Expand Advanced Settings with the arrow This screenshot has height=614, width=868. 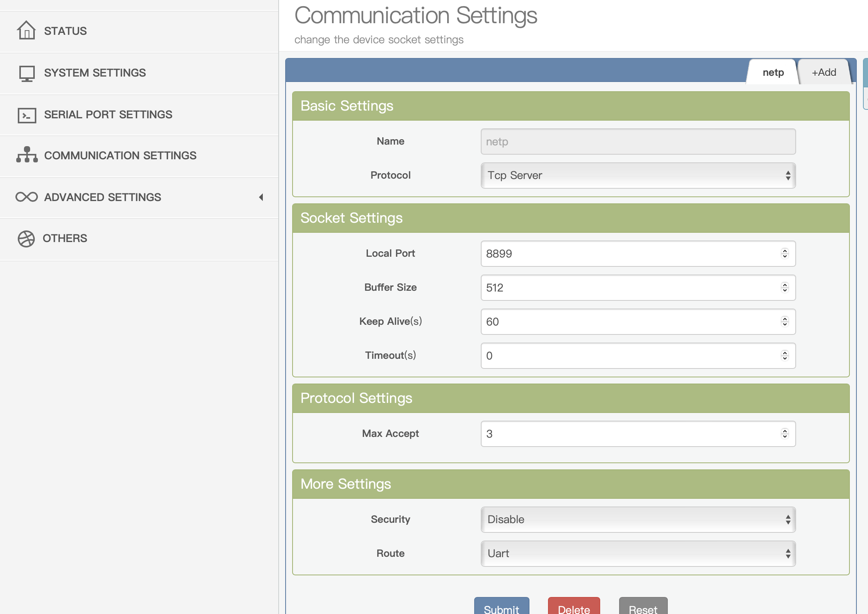point(261,197)
